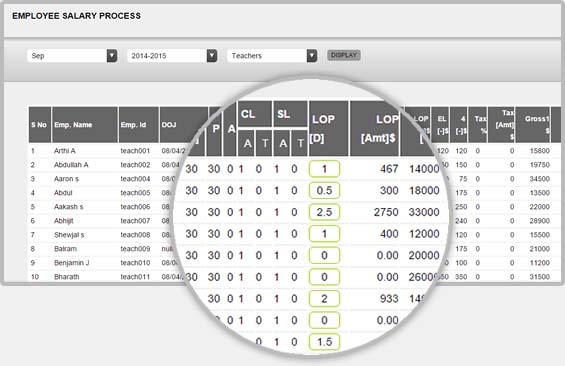Click gross value 34500
This screenshot has height=366, width=565.
tap(539, 179)
